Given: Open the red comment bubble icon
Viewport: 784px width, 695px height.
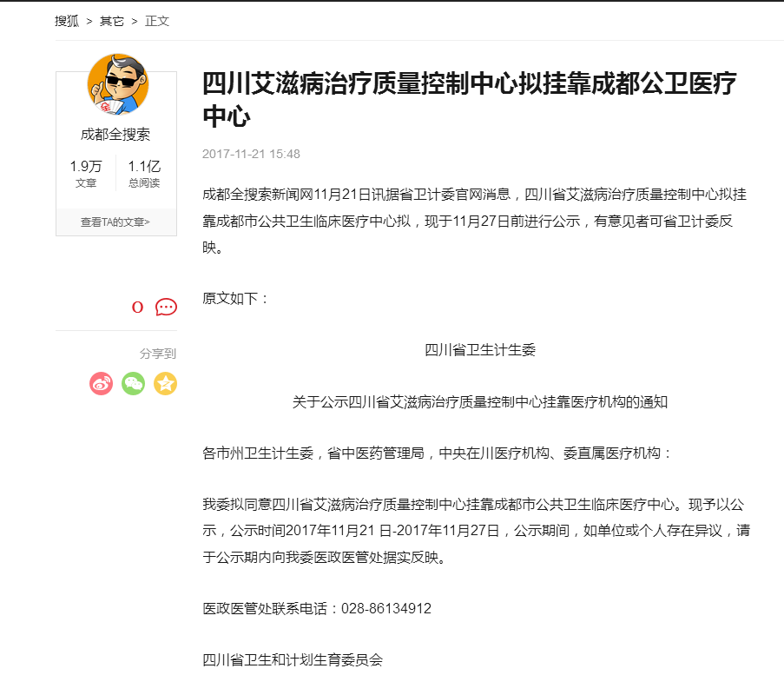Looking at the screenshot, I should pos(166,307).
